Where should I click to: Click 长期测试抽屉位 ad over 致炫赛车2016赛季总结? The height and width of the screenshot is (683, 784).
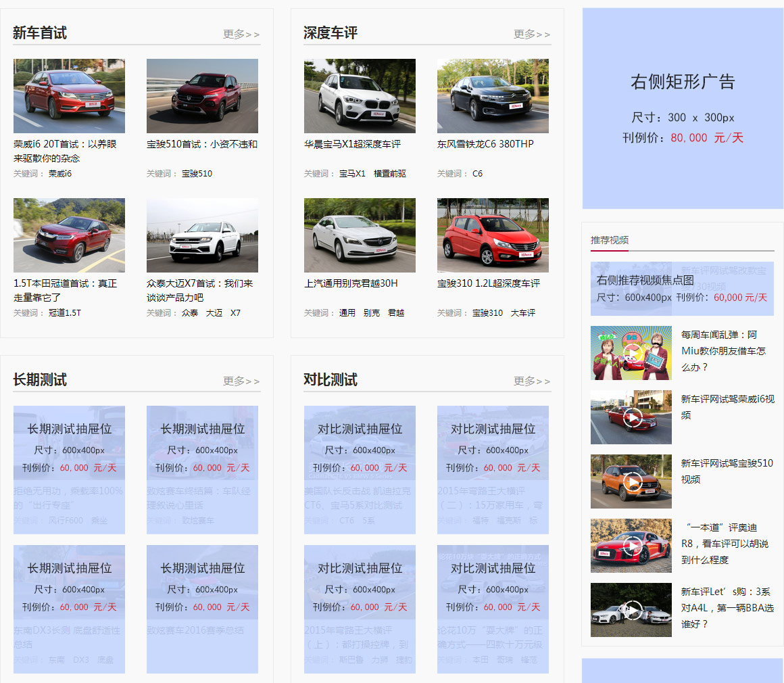pos(202,609)
